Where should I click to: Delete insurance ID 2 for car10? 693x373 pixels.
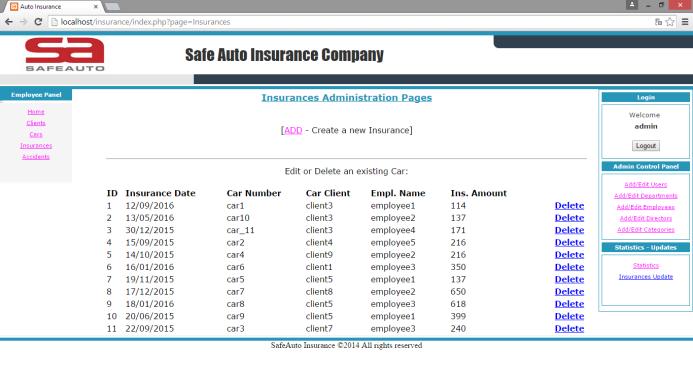569,218
